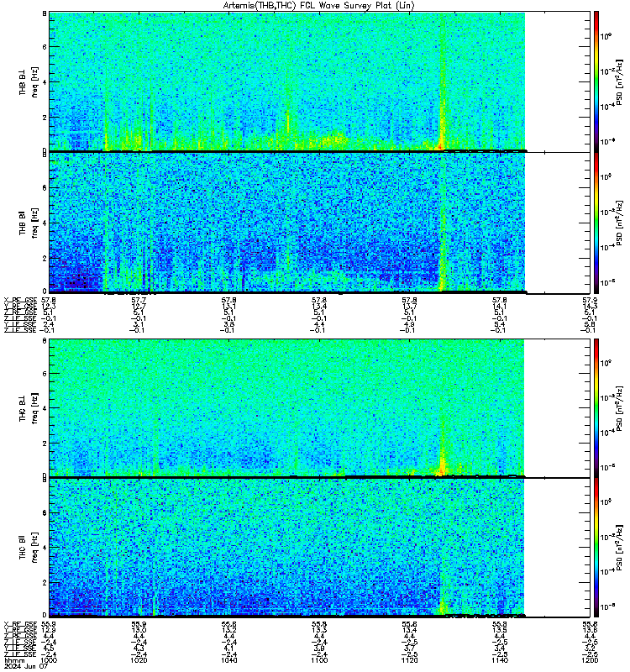Screen dimensions: 630x672
Task: Click the 2 Hz tick label on THC B⊥ axis
Action: point(45,444)
